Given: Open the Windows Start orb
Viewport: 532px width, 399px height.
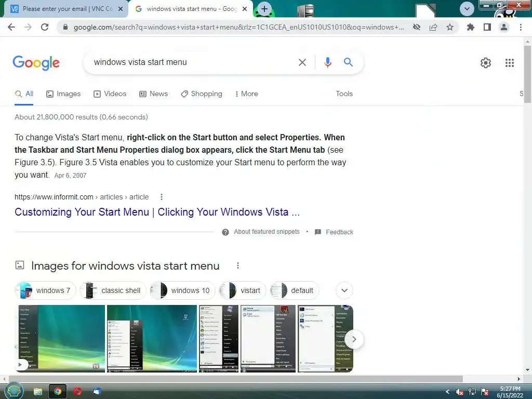Looking at the screenshot, I should pyautogui.click(x=13, y=391).
